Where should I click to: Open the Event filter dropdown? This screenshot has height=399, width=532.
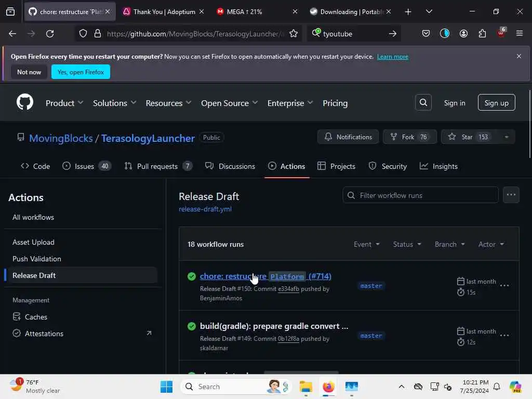point(367,244)
